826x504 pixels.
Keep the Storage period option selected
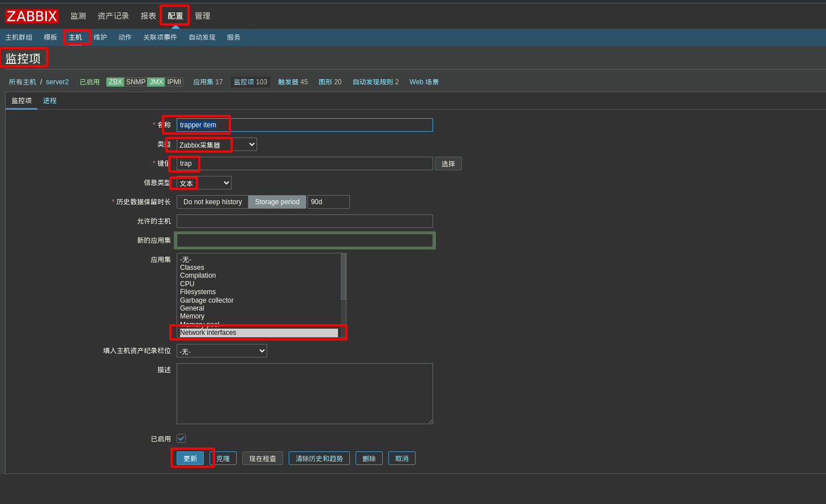point(277,201)
